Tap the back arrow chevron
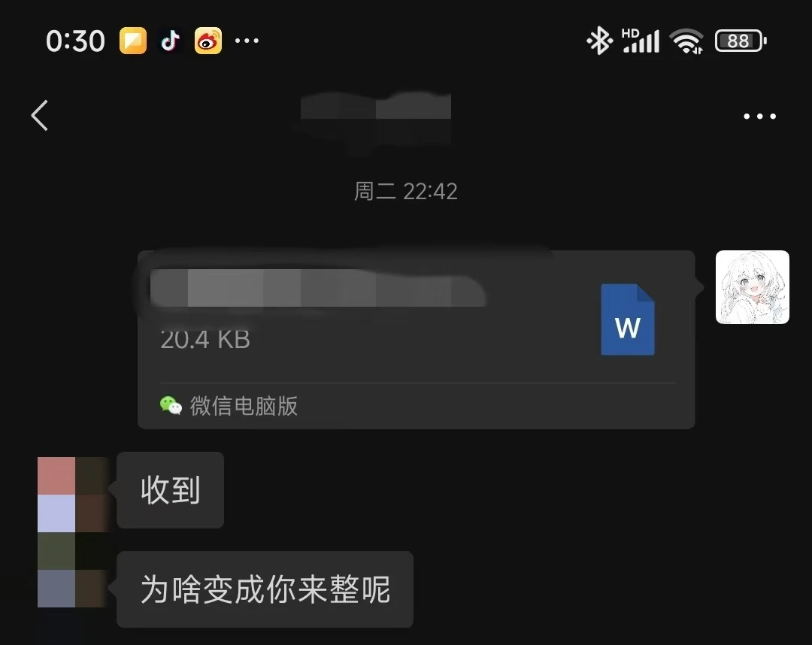Image resolution: width=812 pixels, height=645 pixels. tap(40, 116)
